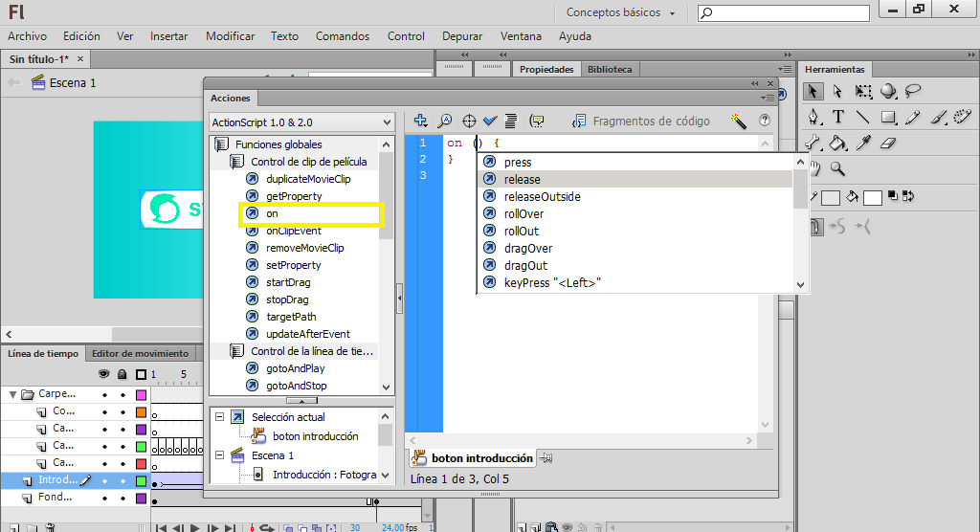Image resolution: width=980 pixels, height=532 pixels.
Task: Toggle the visibility dot of the Fond... layer
Action: 104,499
